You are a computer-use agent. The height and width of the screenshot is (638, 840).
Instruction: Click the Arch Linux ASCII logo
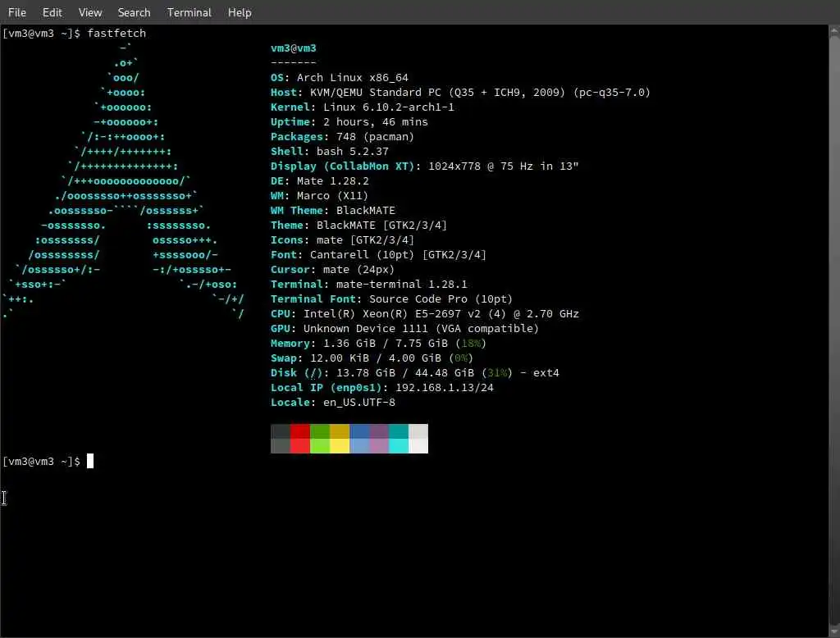(x=124, y=181)
